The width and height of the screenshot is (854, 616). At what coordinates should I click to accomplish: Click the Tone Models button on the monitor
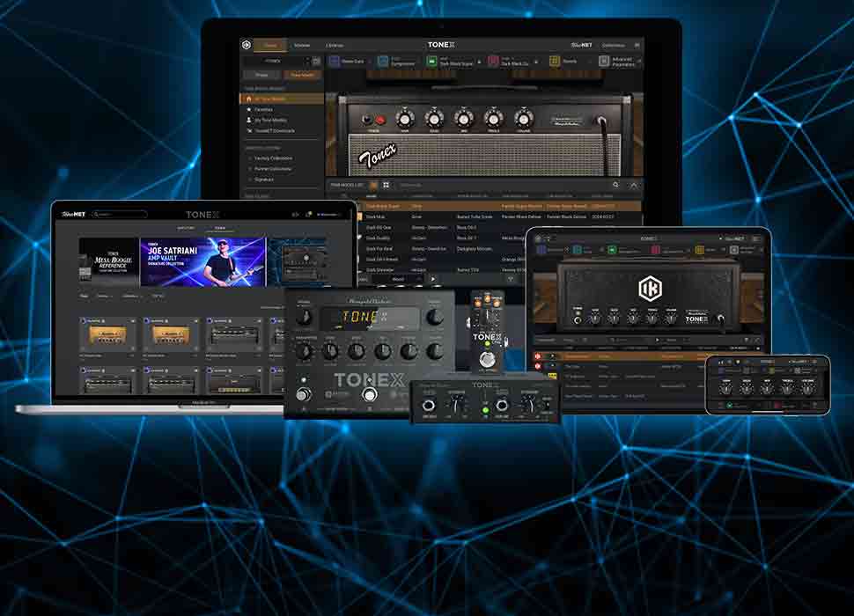click(302, 75)
